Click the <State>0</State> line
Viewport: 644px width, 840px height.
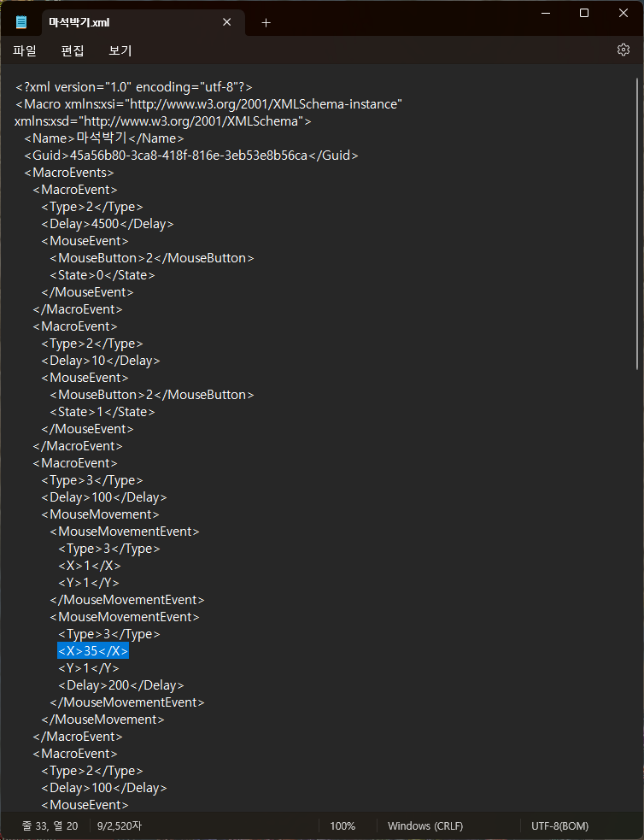(102, 275)
